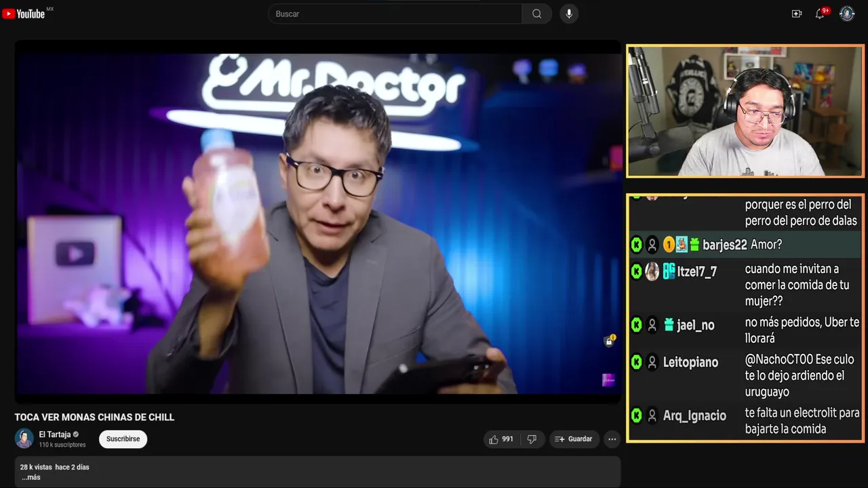Play the Mr. Doctor video frame
The width and height of the screenshot is (868, 488).
318,222
